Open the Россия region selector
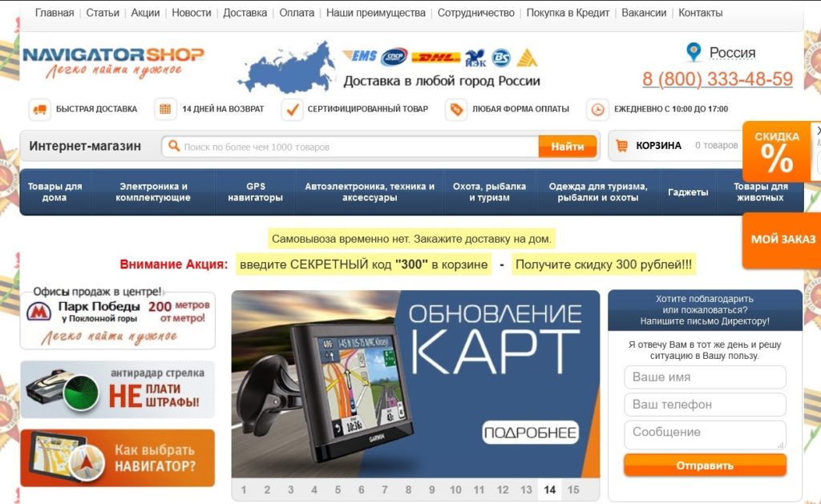The image size is (821, 504). 732,53
